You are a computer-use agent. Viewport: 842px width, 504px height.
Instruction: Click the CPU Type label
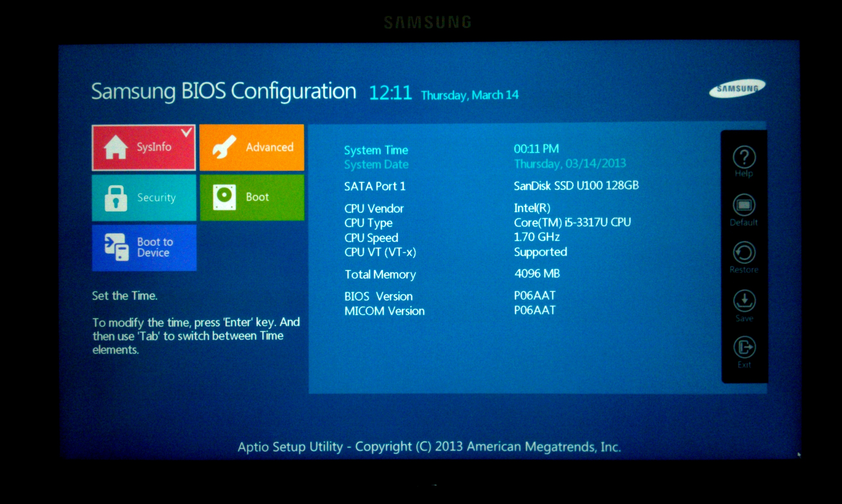coord(368,223)
